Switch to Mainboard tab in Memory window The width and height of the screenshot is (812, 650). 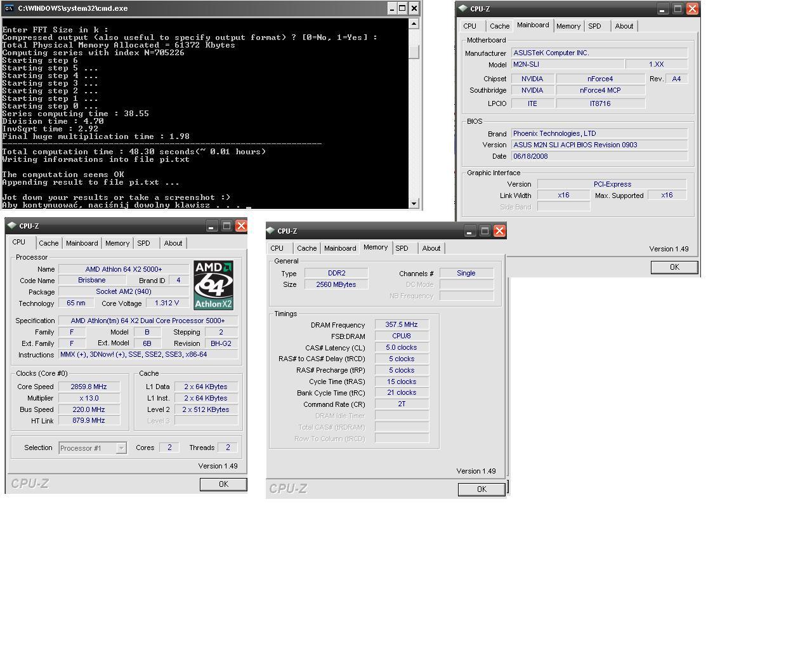[340, 248]
